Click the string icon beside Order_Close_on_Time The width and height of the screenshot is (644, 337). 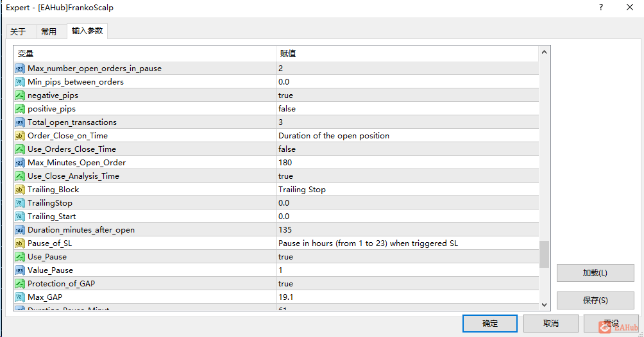[x=20, y=135]
